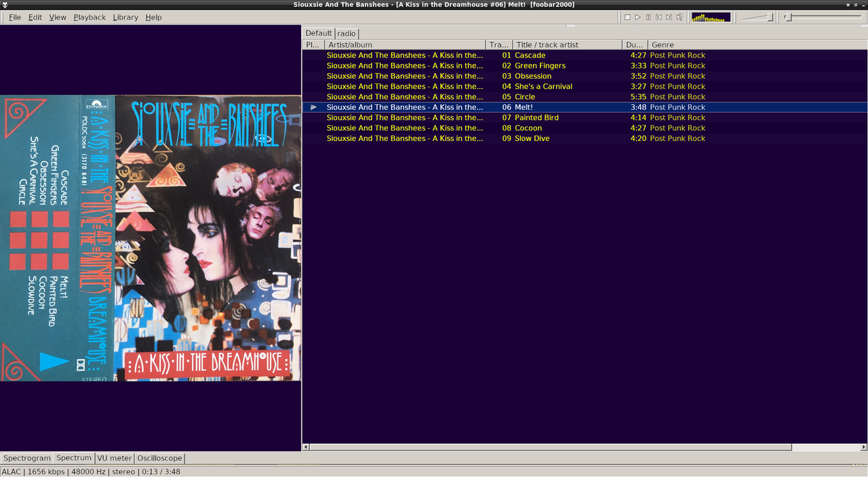Click the Post Punk Rock genre for Cascade
This screenshot has height=477, width=868.
[x=677, y=56]
